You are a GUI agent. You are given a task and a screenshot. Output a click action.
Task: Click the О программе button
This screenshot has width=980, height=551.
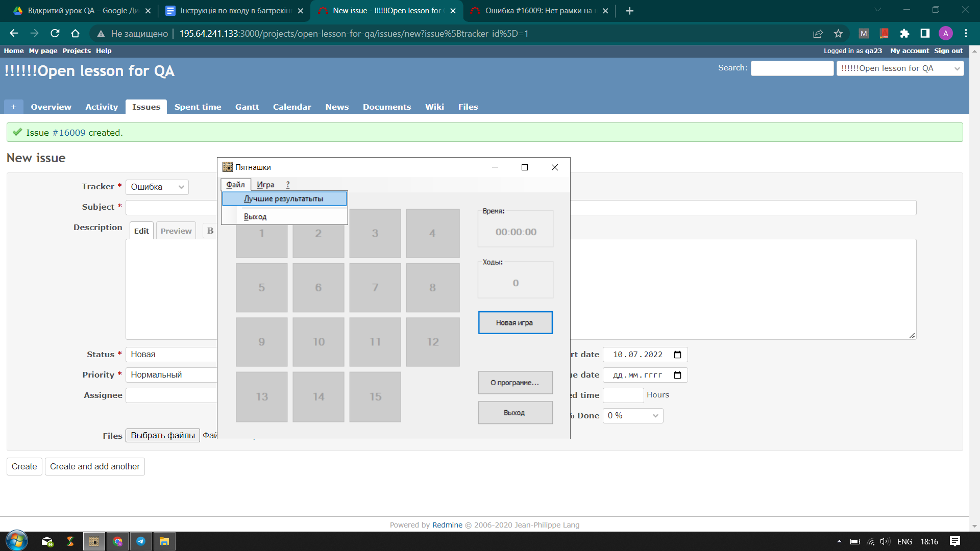[514, 383]
